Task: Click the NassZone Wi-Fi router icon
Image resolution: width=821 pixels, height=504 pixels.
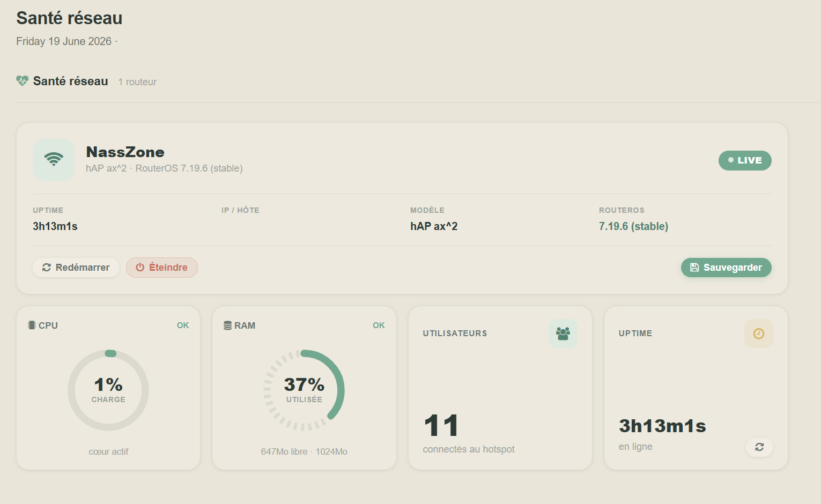Action: tap(54, 160)
